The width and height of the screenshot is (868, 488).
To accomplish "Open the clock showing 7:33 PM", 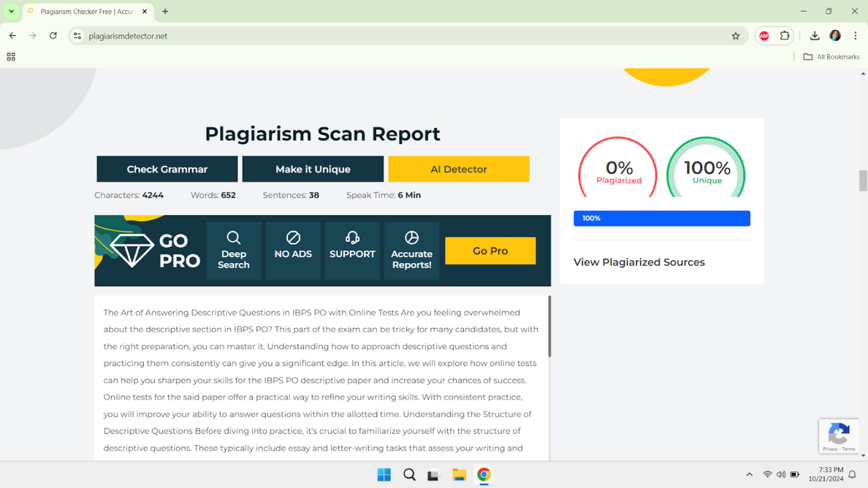I will pos(826,474).
